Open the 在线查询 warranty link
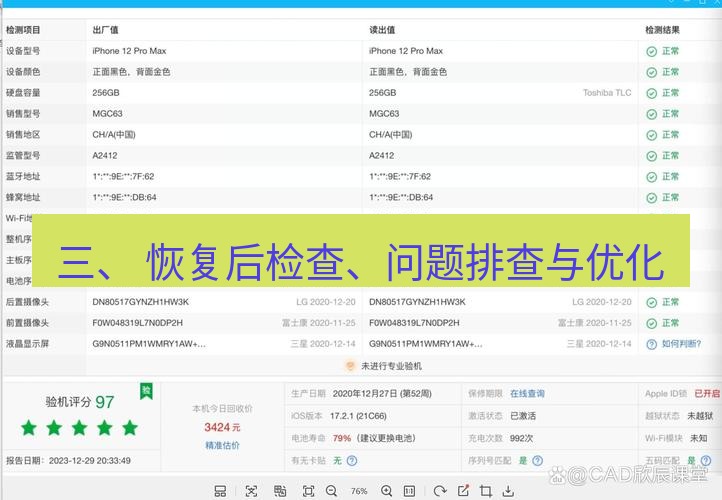The image size is (722, 500). pos(527,394)
